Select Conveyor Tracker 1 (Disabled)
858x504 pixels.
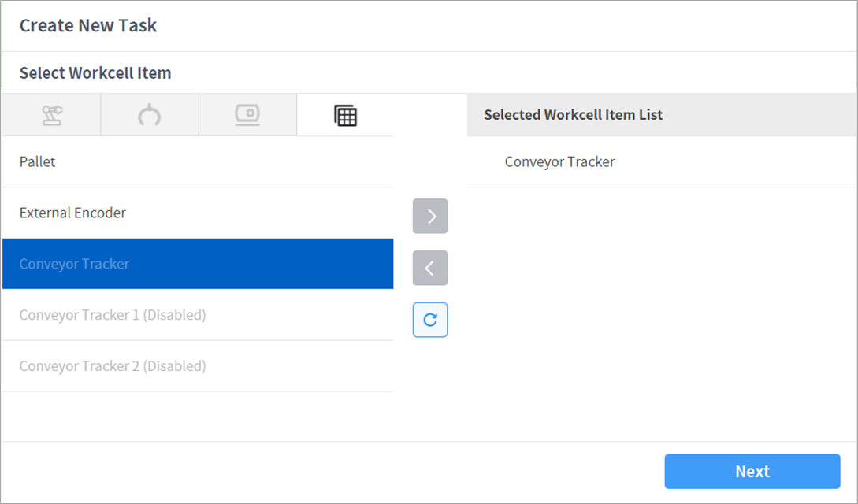point(197,315)
